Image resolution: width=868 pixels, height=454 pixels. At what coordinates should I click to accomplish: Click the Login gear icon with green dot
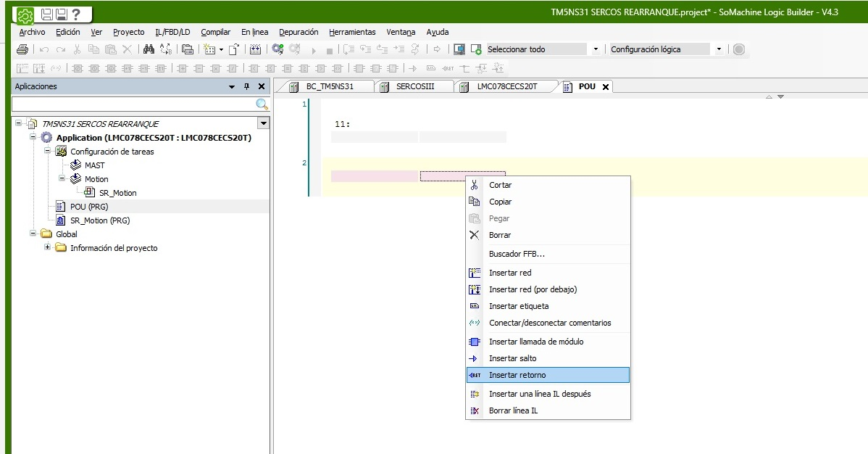pyautogui.click(x=278, y=49)
